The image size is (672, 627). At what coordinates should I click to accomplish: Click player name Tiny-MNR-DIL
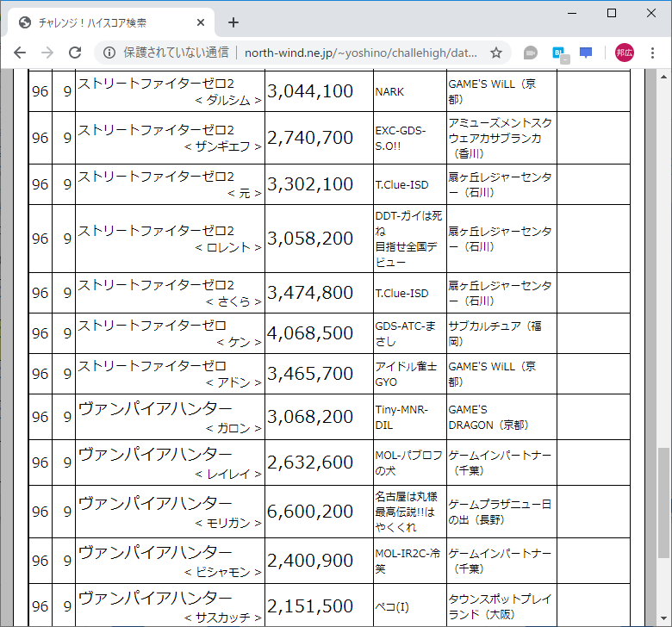coord(401,417)
